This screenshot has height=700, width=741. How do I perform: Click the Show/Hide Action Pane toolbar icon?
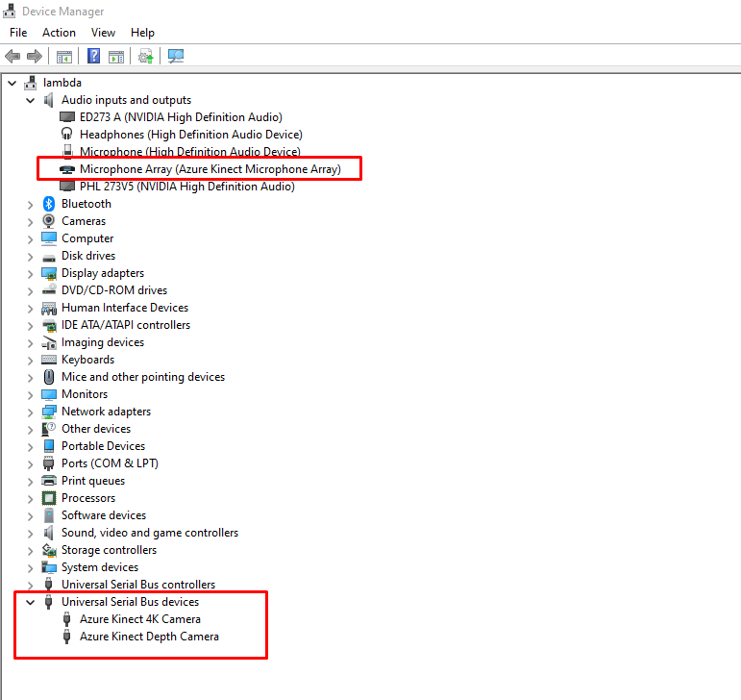(x=116, y=56)
